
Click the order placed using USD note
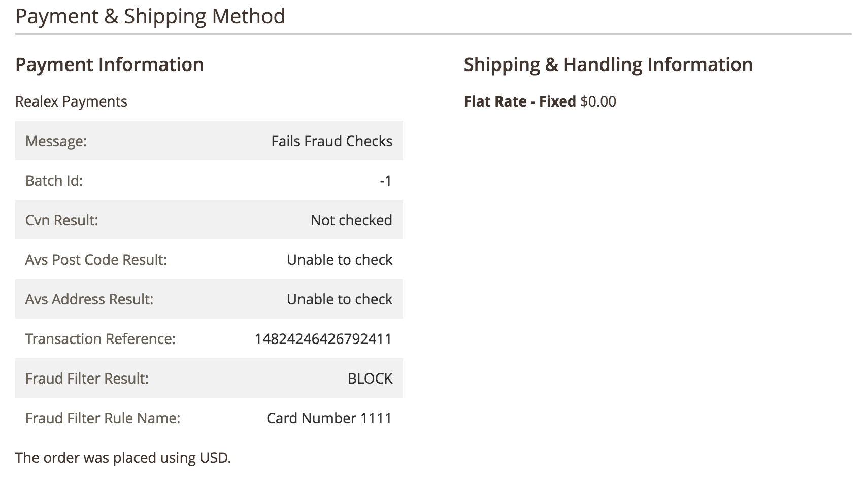point(123,457)
